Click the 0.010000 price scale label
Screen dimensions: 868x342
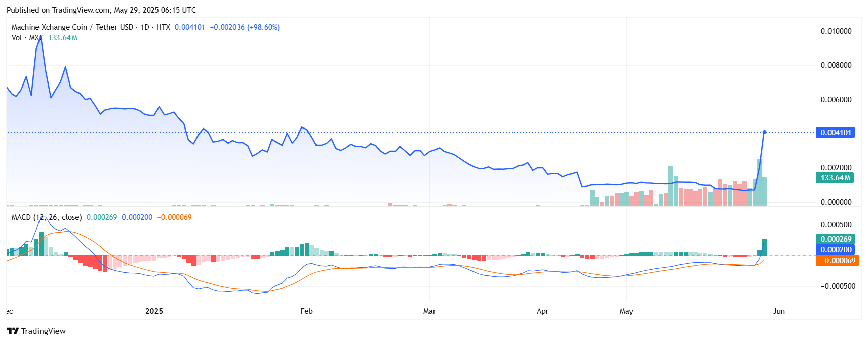point(836,31)
